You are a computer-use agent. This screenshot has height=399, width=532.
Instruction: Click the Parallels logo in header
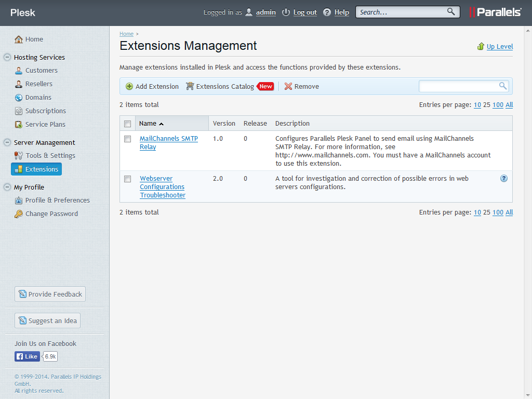(495, 12)
